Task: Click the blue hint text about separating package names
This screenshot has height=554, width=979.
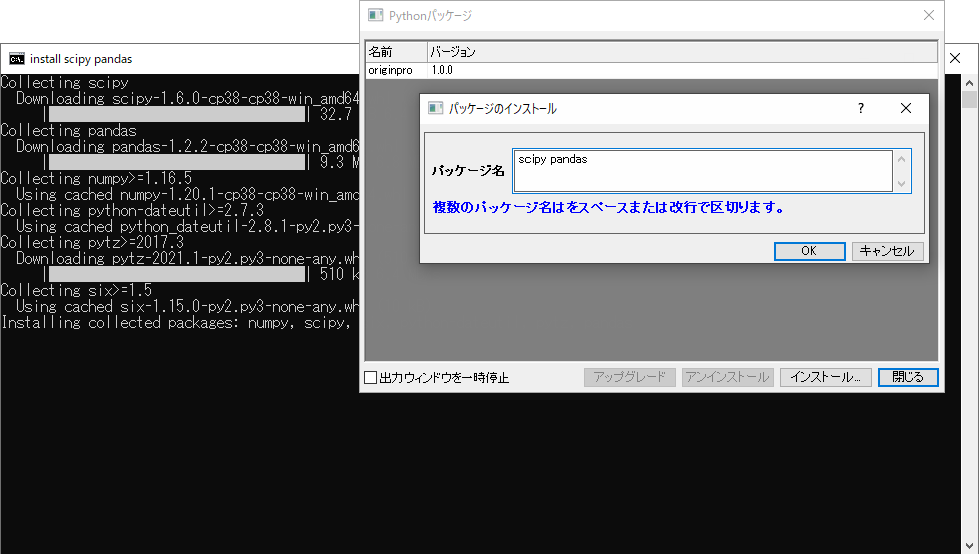Action: tap(609, 207)
